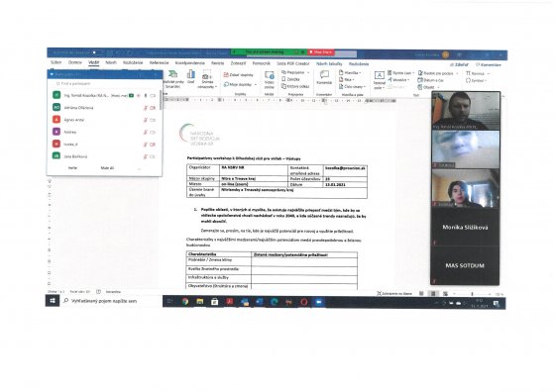The height and width of the screenshot is (392, 555).
Task: Toggle the automatic save switch in title bar
Action: coord(95,52)
